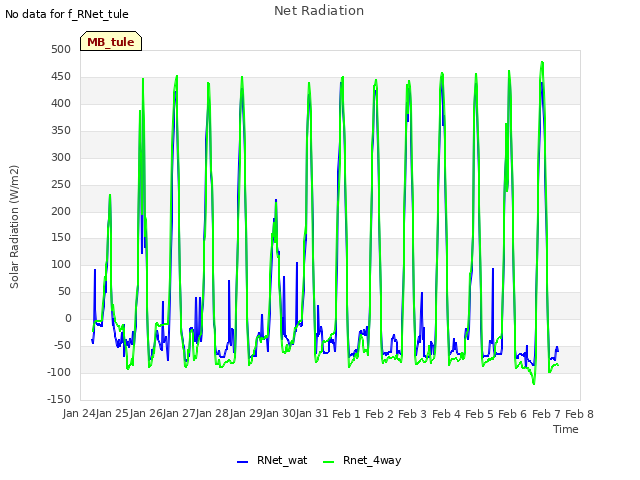Click the Feb 2 x-axis tick label

[380, 414]
